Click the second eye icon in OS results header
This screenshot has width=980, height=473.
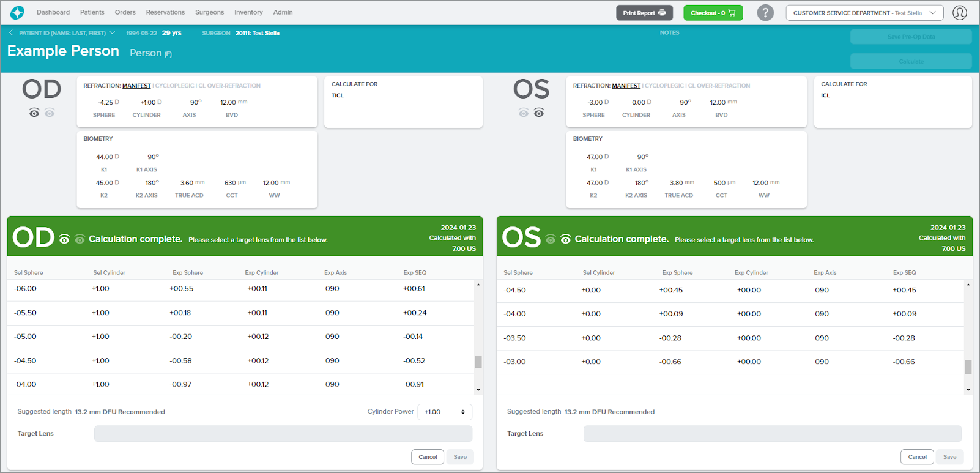pyautogui.click(x=566, y=240)
